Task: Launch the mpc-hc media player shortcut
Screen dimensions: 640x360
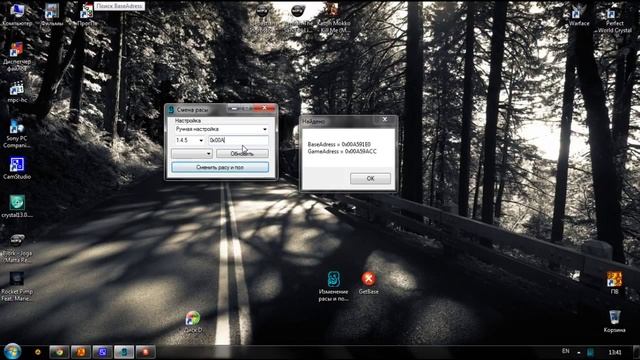Action: [x=17, y=92]
